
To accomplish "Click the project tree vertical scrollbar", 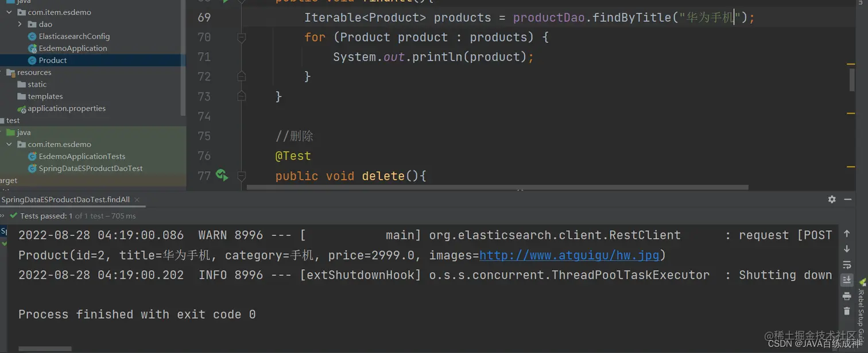I will coord(183,57).
